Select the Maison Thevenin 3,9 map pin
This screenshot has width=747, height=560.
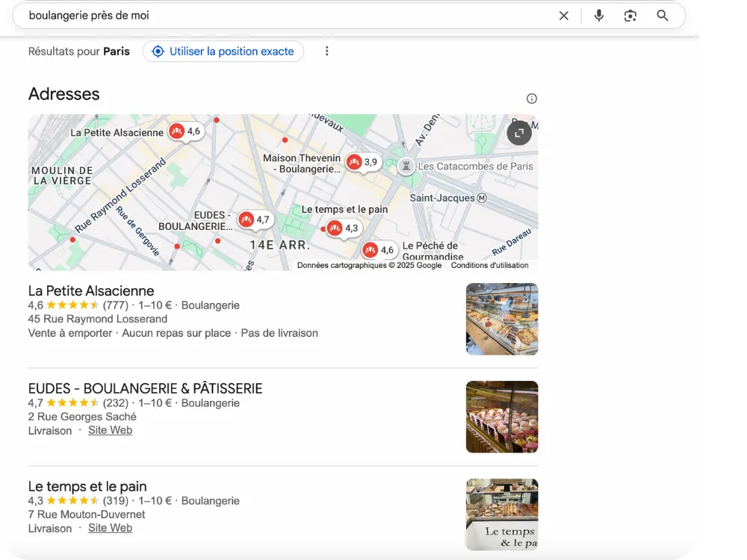(x=364, y=162)
